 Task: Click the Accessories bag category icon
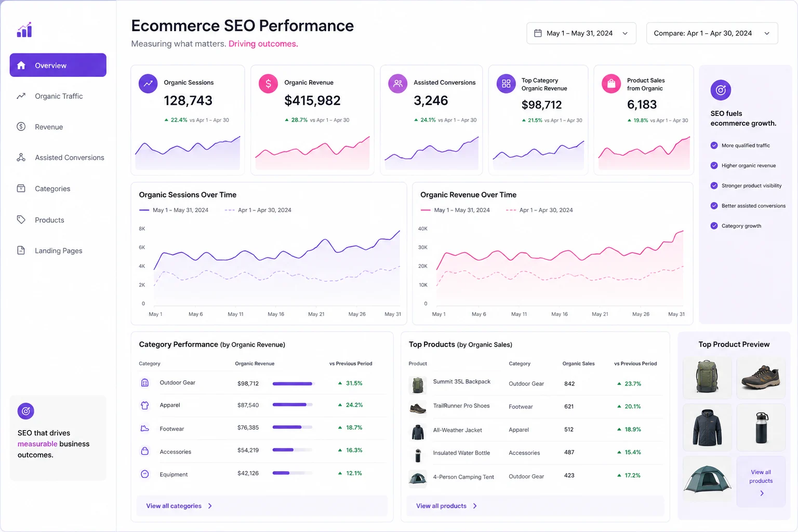(x=145, y=451)
